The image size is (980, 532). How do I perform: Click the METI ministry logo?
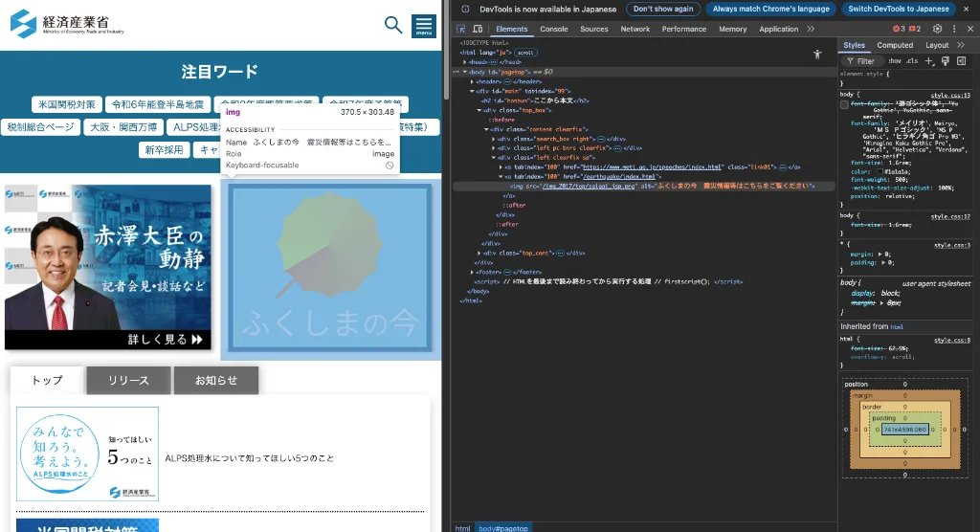tap(67, 24)
